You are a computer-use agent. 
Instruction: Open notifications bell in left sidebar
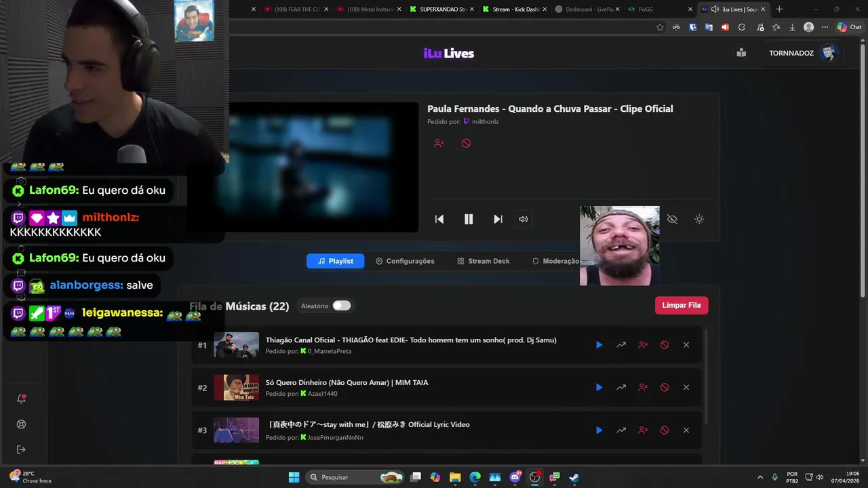tap(21, 399)
